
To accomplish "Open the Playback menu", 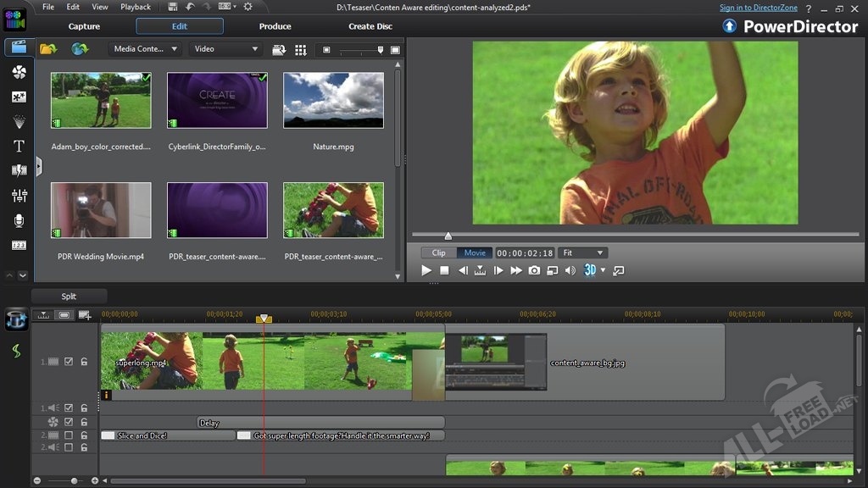I will click(x=136, y=7).
